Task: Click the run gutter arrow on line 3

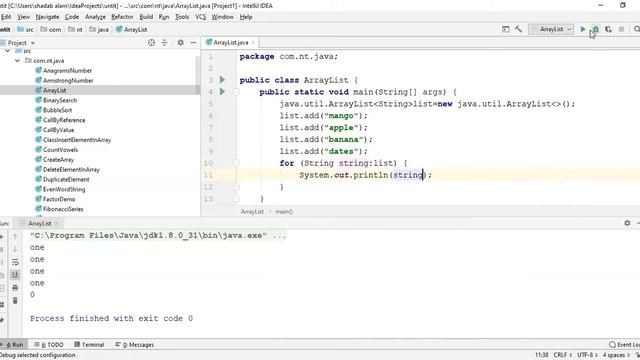Action: [x=222, y=80]
